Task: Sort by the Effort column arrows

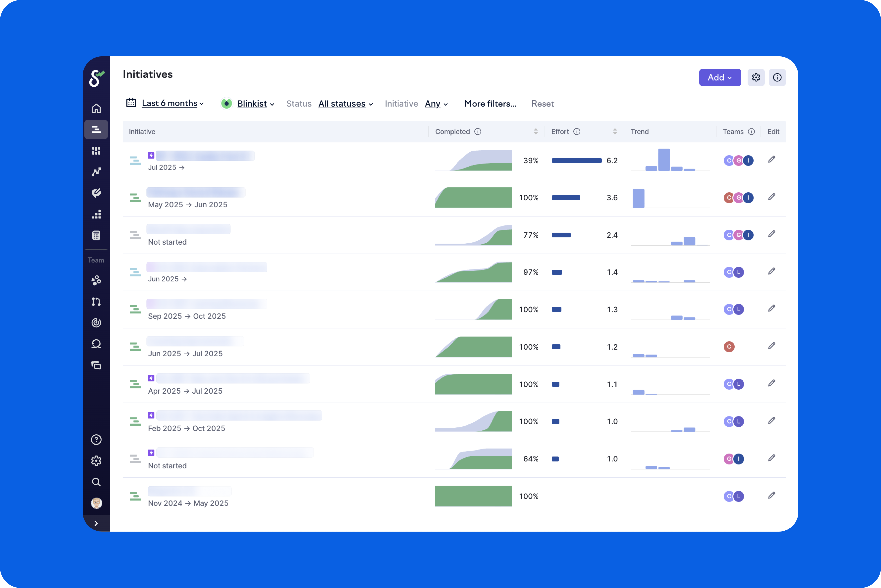Action: point(615,132)
